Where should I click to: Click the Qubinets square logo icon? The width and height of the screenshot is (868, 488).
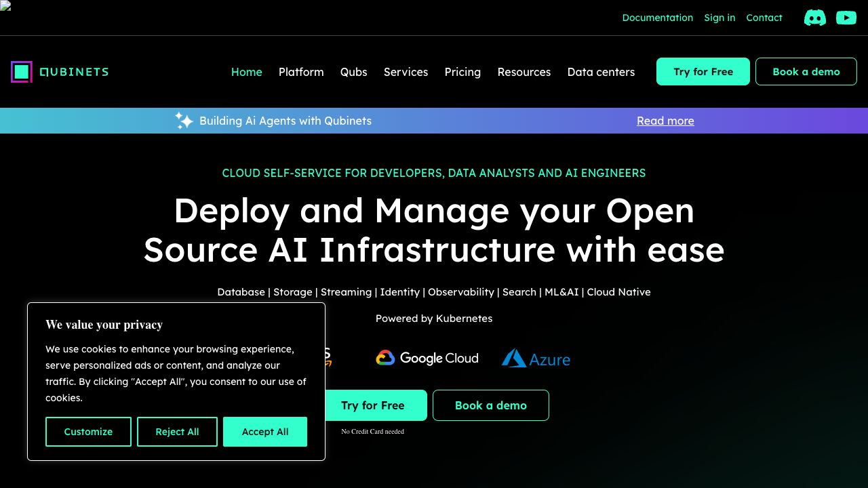[x=22, y=72]
